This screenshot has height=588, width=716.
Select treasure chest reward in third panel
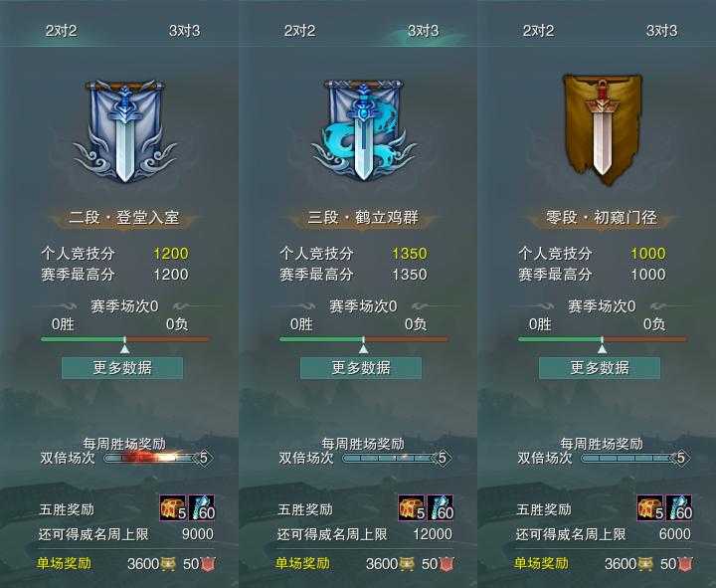pyautogui.click(x=650, y=508)
